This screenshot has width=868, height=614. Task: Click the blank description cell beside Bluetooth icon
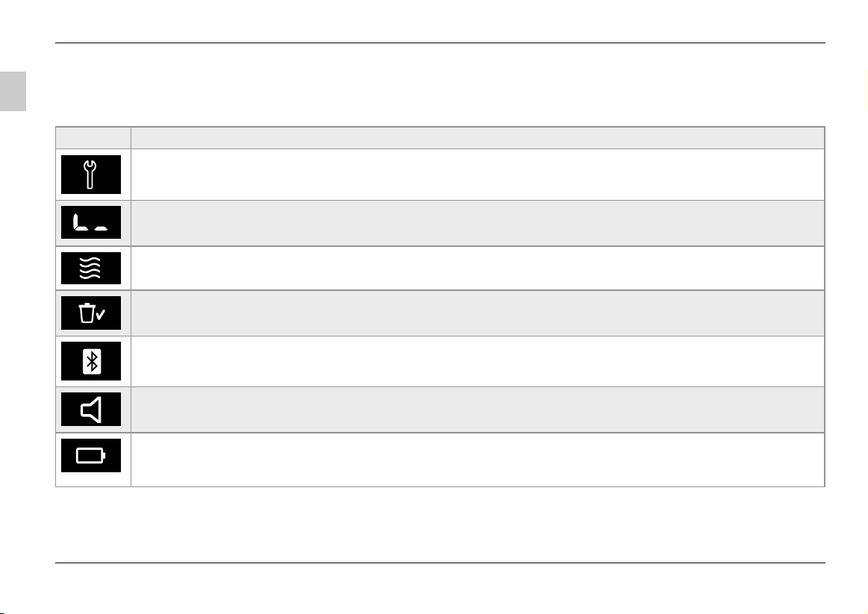pyautogui.click(x=478, y=362)
